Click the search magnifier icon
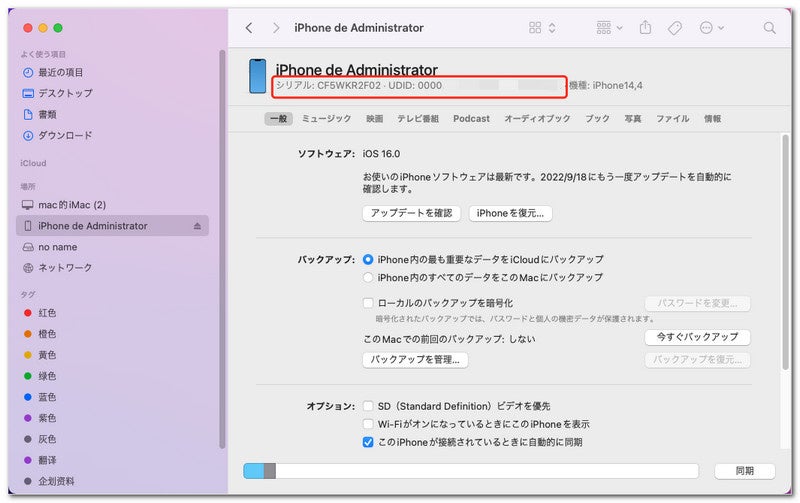Image resolution: width=800 pixels, height=503 pixels. point(769,28)
